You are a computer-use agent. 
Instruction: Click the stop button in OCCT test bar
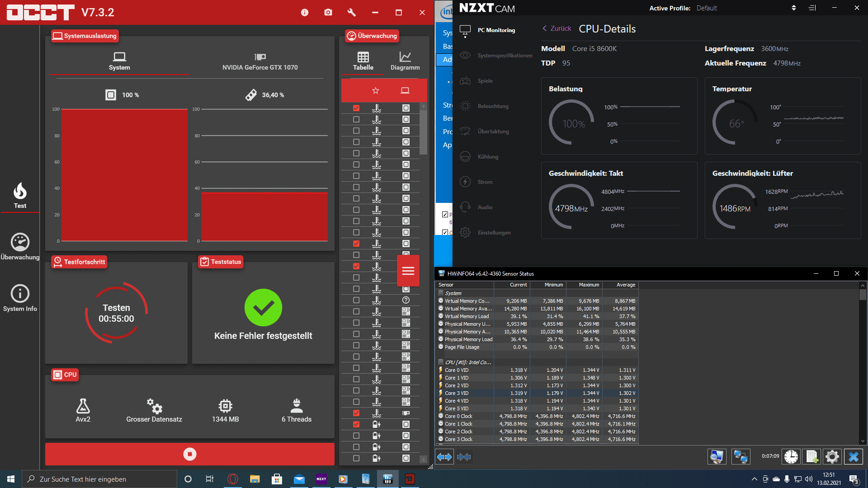point(190,454)
